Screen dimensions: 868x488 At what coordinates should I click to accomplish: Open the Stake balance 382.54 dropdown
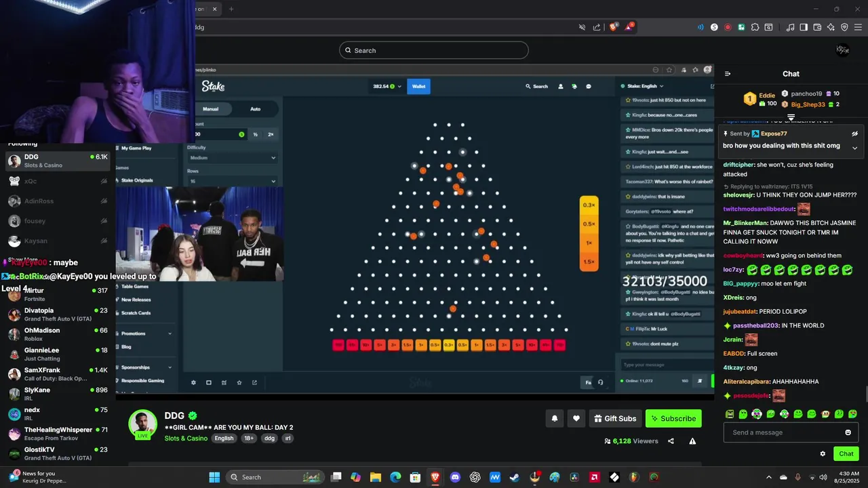coord(387,86)
